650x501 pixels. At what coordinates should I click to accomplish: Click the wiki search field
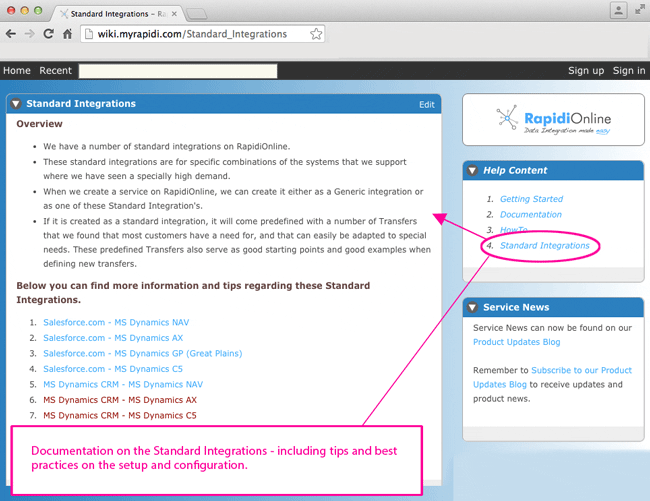[178, 71]
